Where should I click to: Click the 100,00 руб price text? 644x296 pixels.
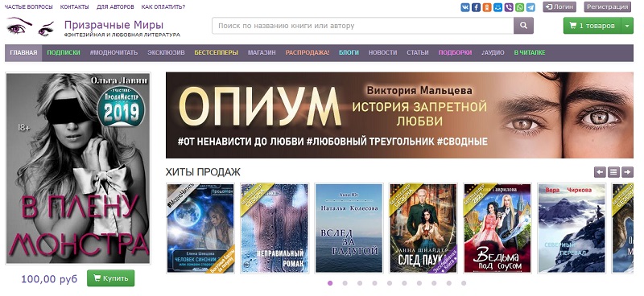[49, 279]
